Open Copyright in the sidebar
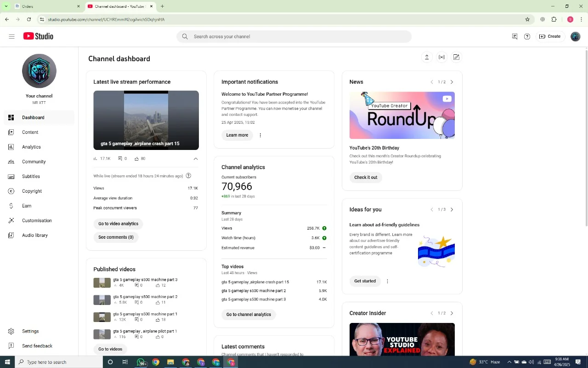Image resolution: width=588 pixels, height=368 pixels. tap(39, 191)
